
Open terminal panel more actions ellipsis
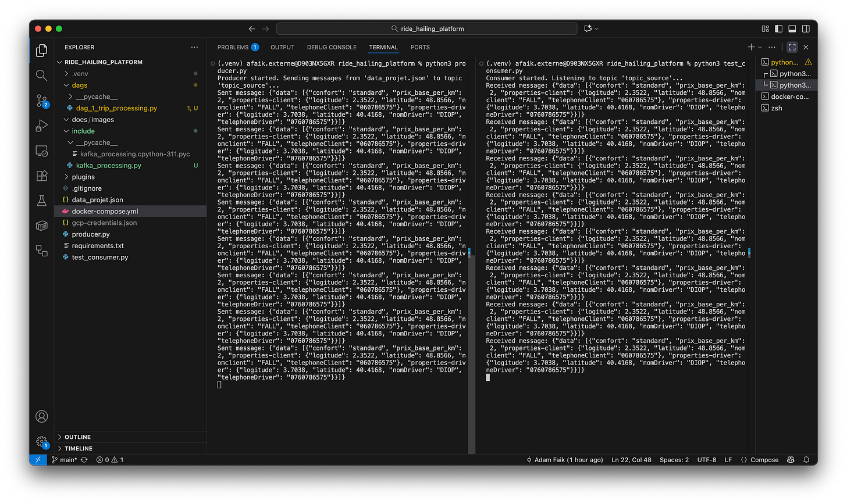(x=772, y=47)
